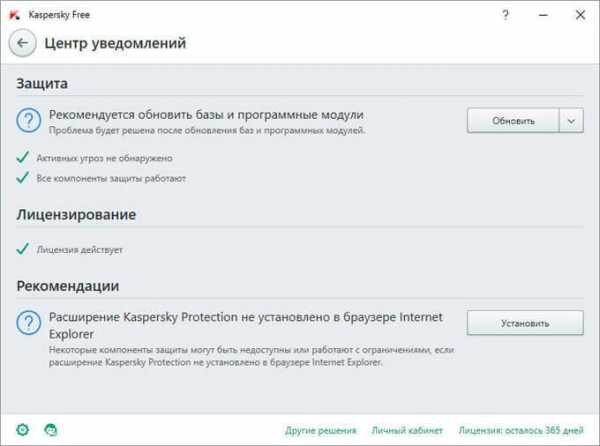
Task: Click the Kaspersky logo in the title bar
Action: coord(15,15)
